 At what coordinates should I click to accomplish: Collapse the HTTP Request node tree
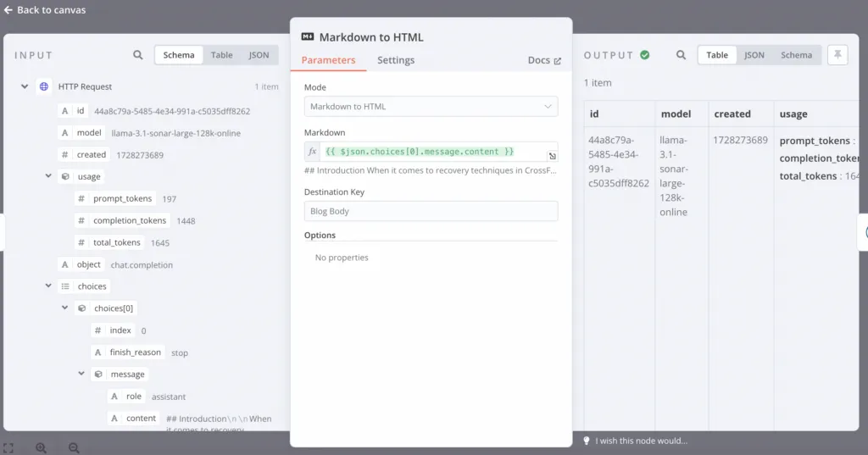click(x=25, y=86)
